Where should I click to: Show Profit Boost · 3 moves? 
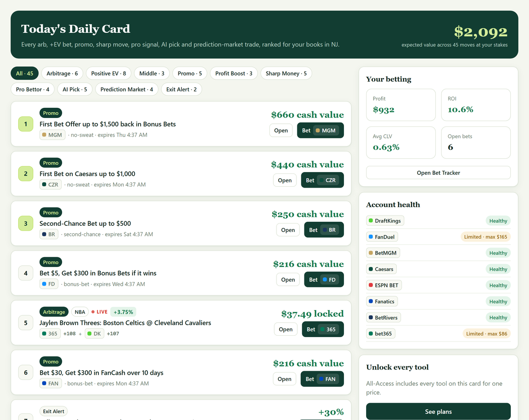point(234,74)
